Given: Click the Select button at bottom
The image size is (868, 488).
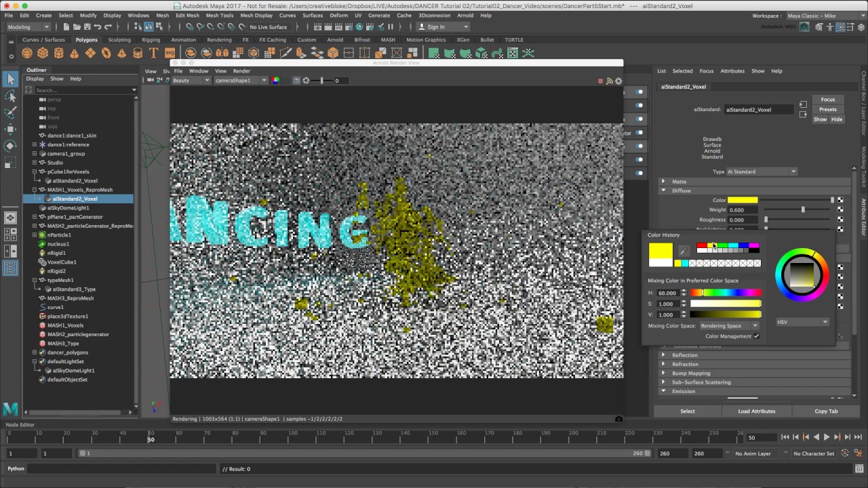Looking at the screenshot, I should tap(688, 411).
